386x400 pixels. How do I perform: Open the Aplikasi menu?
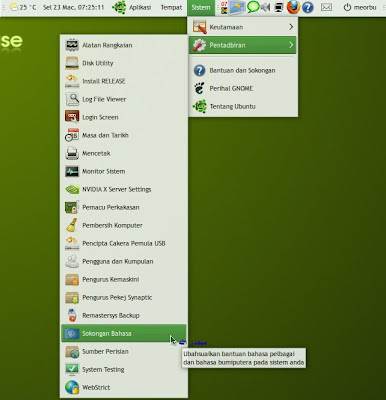[x=132, y=7]
